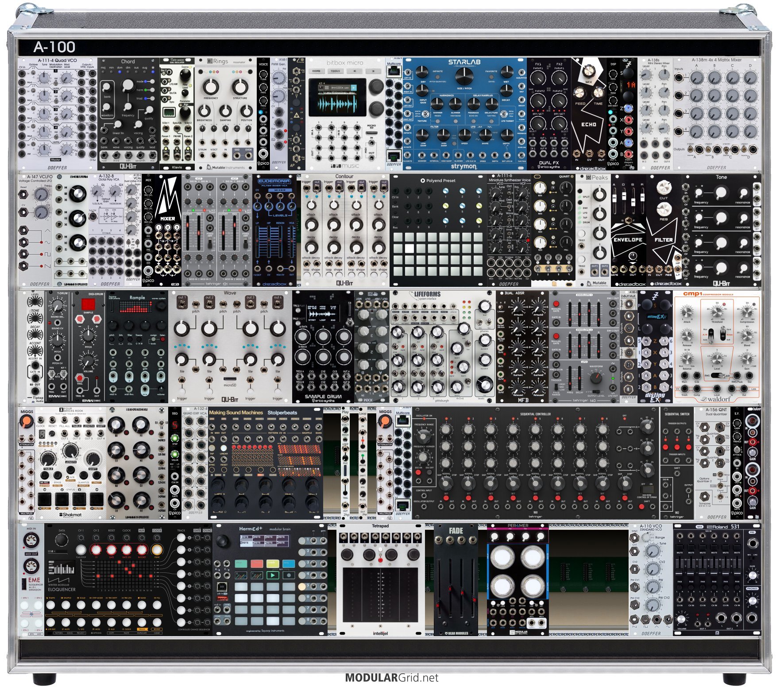
Task: Select the Intellijel Tetrapad module
Action: [x=380, y=579]
